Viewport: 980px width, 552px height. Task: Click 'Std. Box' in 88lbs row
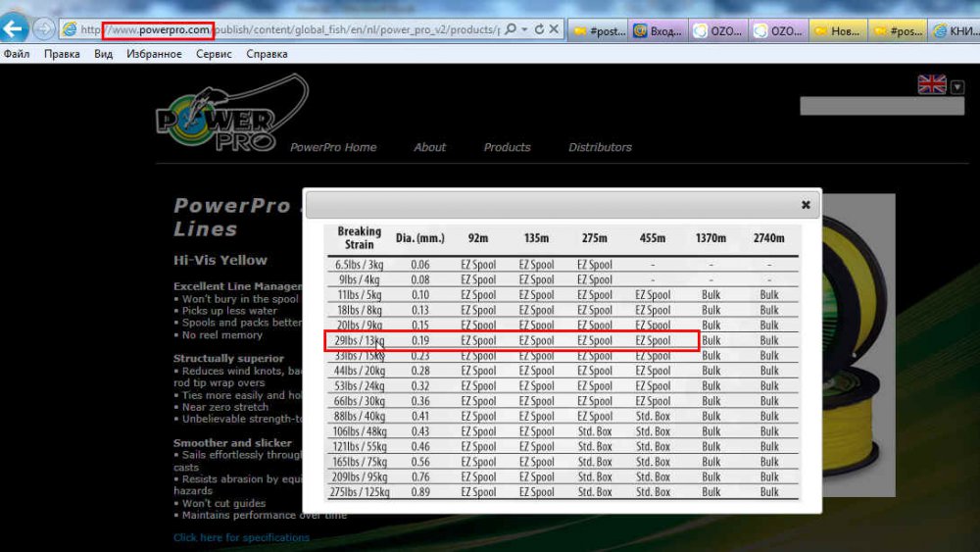coord(653,417)
